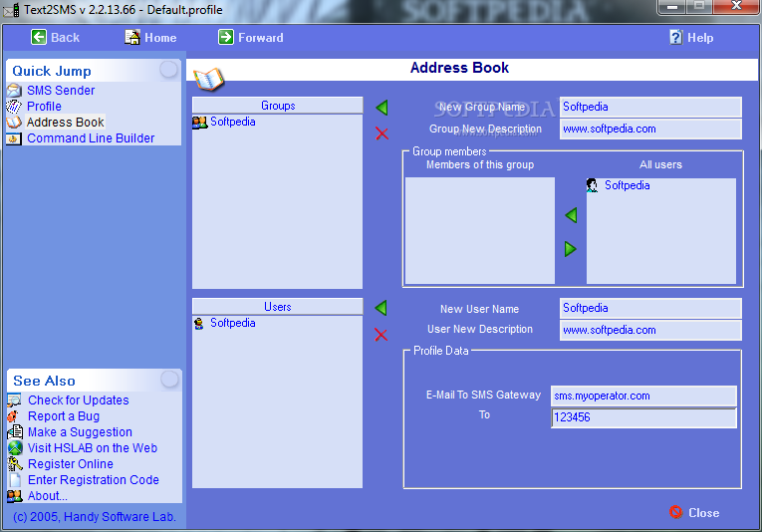Open Command Line Builder link

[x=91, y=138]
